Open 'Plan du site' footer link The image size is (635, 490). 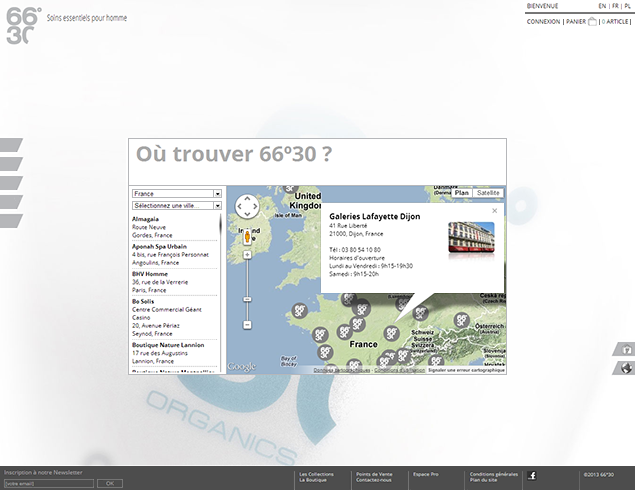(483, 480)
